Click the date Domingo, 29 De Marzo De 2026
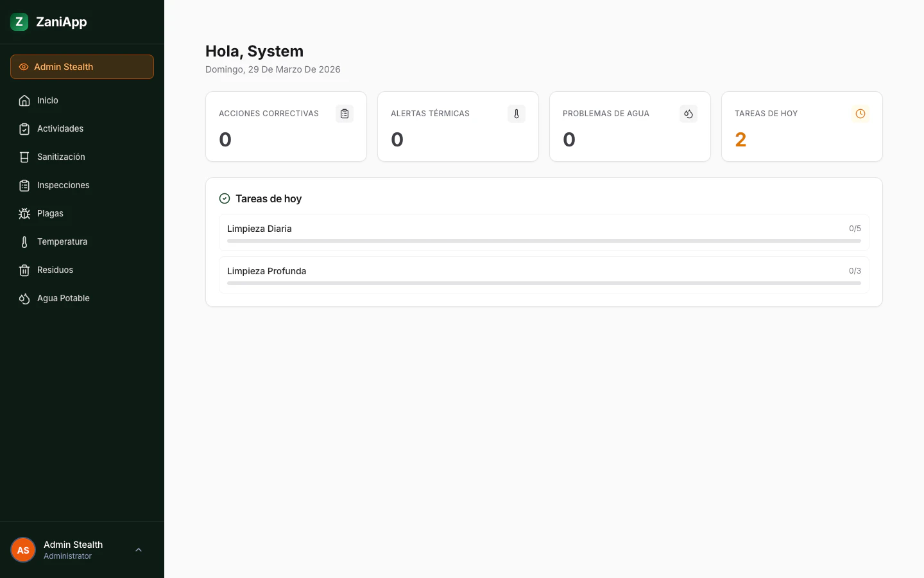This screenshot has height=578, width=924. (273, 69)
